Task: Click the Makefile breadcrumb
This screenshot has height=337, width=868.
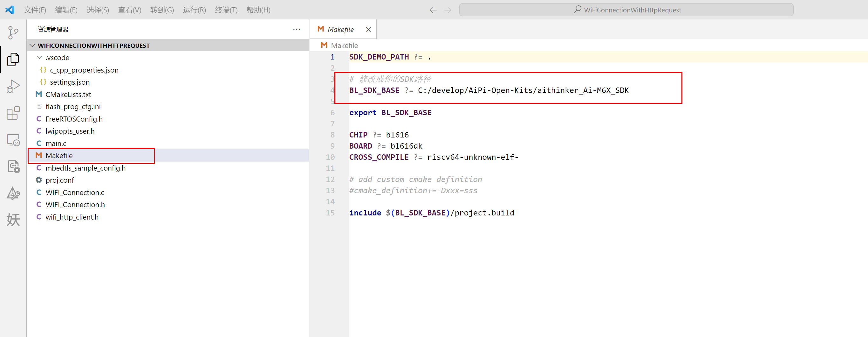Action: (x=344, y=46)
